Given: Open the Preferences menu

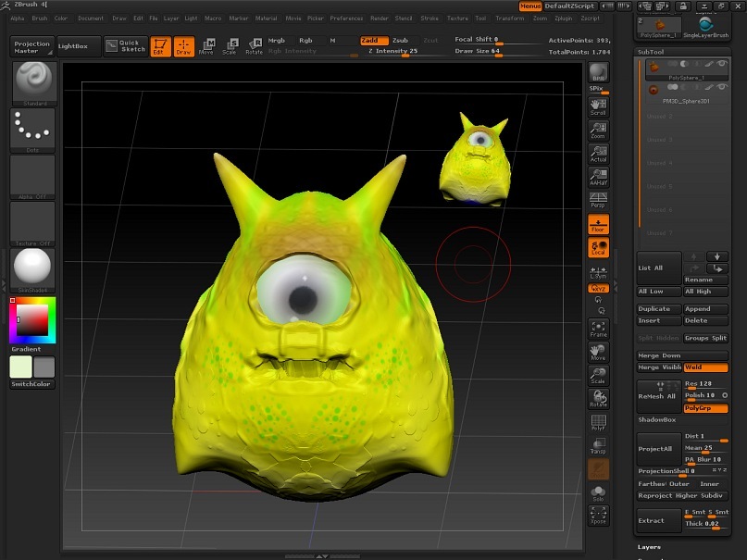Looking at the screenshot, I should click(346, 19).
